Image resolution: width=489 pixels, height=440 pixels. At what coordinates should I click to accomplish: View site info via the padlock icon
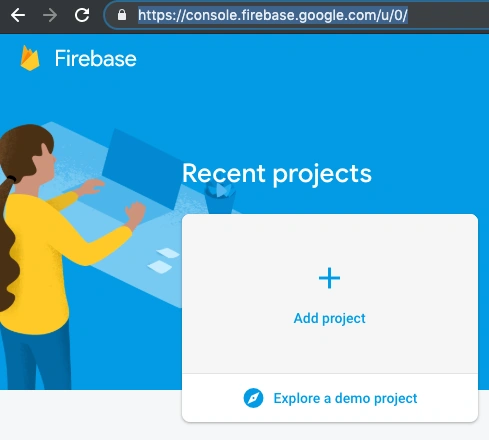pos(122,15)
